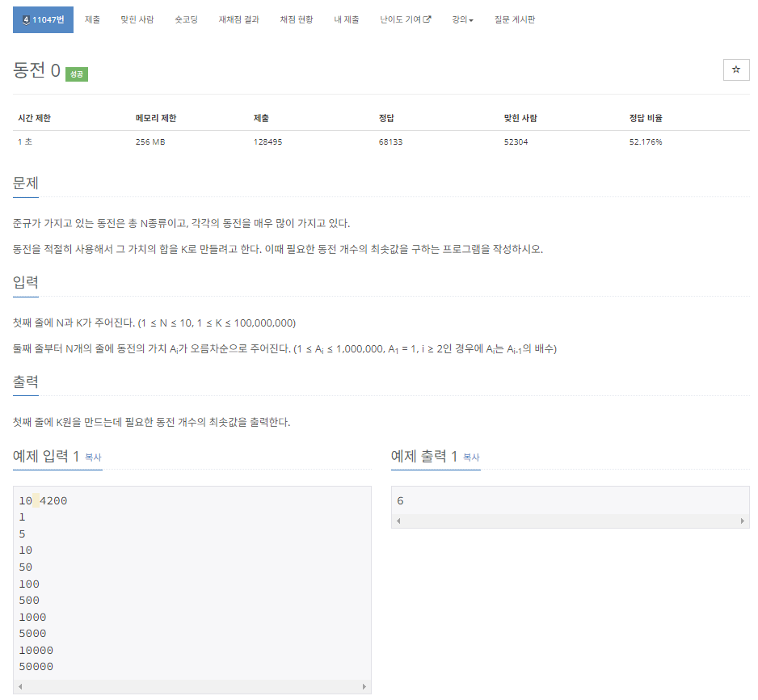Click the 4200 value in example input
Image resolution: width=758 pixels, height=700 pixels.
pos(53,501)
